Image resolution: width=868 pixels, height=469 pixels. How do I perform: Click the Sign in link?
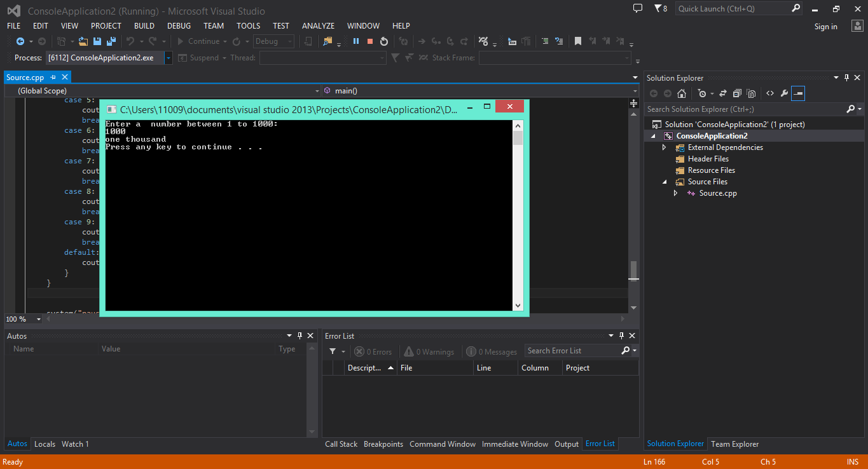pos(825,26)
